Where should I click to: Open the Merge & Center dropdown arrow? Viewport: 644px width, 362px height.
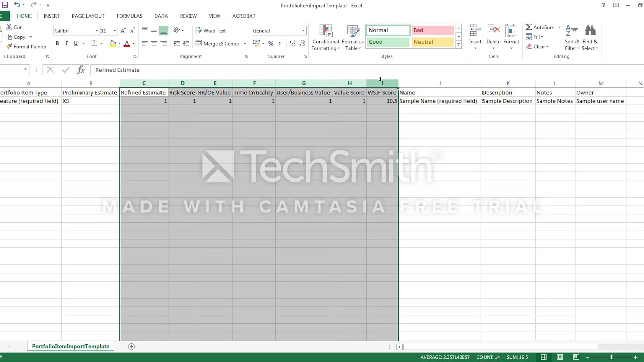pos(245,44)
